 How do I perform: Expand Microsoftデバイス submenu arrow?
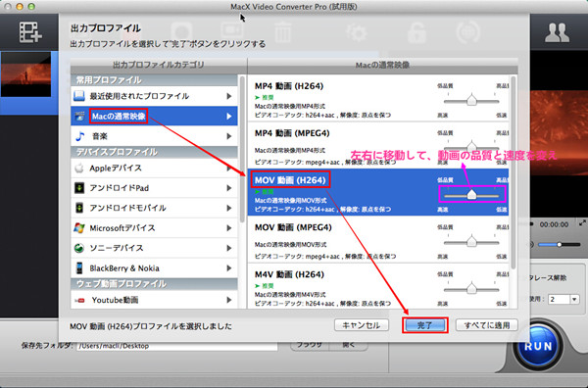228,228
